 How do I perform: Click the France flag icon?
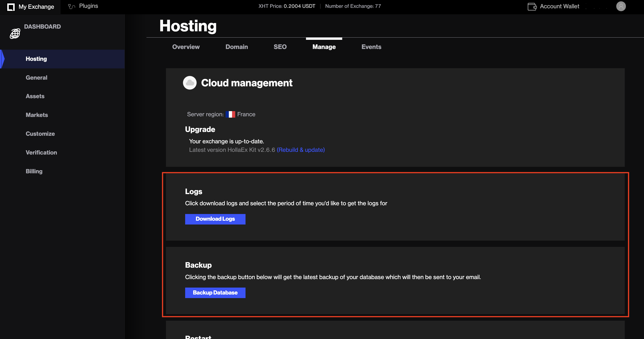[230, 114]
